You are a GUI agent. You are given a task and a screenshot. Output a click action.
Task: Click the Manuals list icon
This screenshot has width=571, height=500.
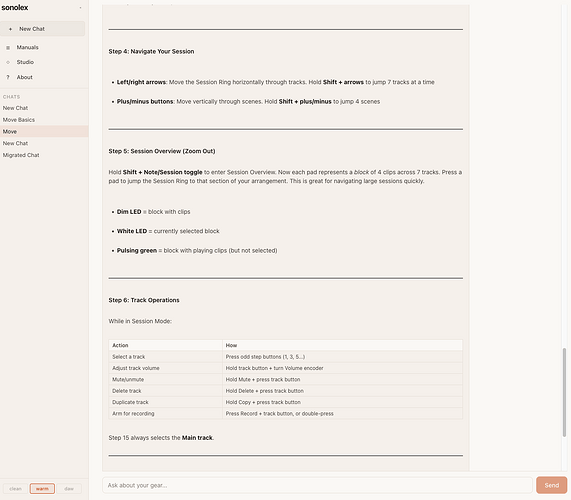[8, 48]
